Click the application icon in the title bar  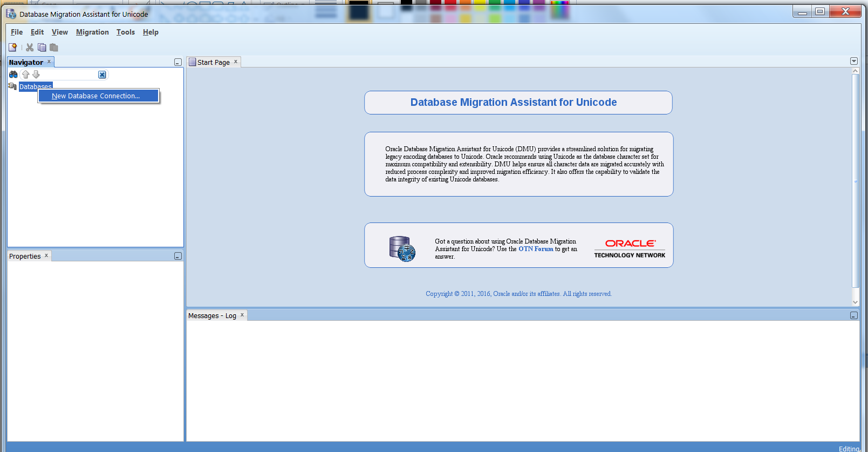click(x=11, y=14)
